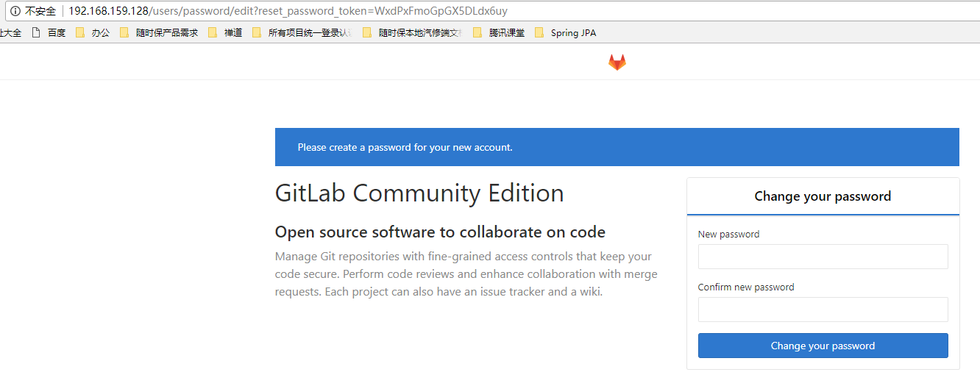Open the Spring JPA bookmark folder
980x386 pixels.
566,32
